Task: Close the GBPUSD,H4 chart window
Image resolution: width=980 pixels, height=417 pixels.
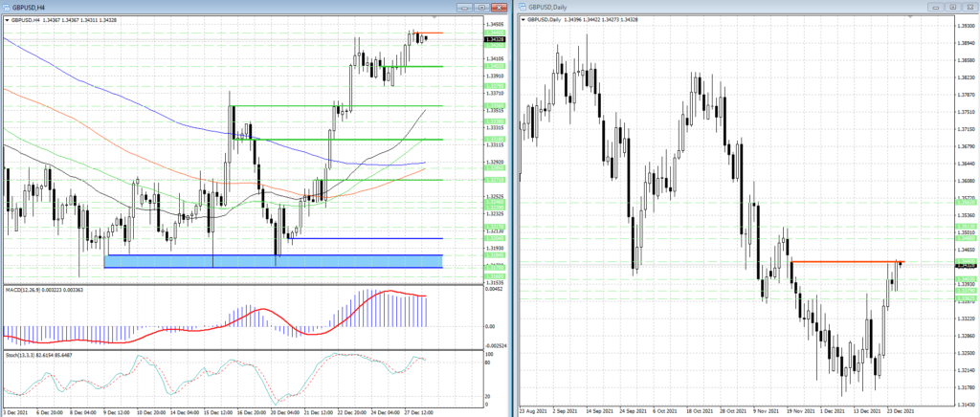Action: (x=499, y=7)
